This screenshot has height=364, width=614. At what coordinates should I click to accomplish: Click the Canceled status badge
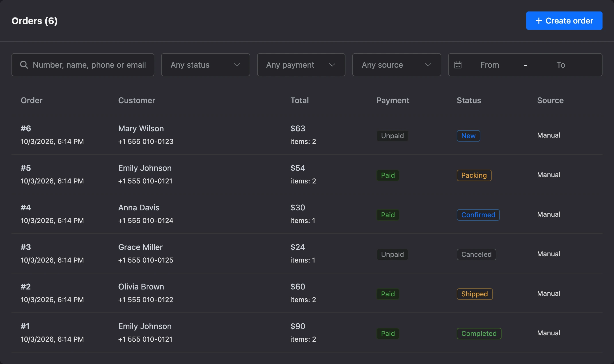476,255
